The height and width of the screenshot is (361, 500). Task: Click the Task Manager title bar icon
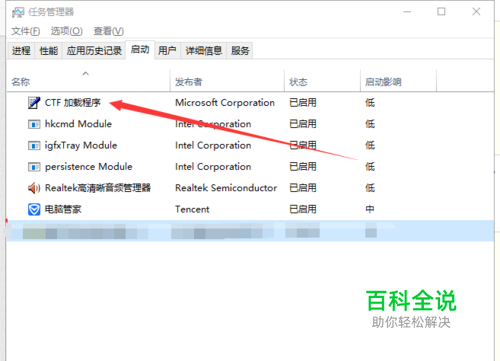(x=18, y=13)
